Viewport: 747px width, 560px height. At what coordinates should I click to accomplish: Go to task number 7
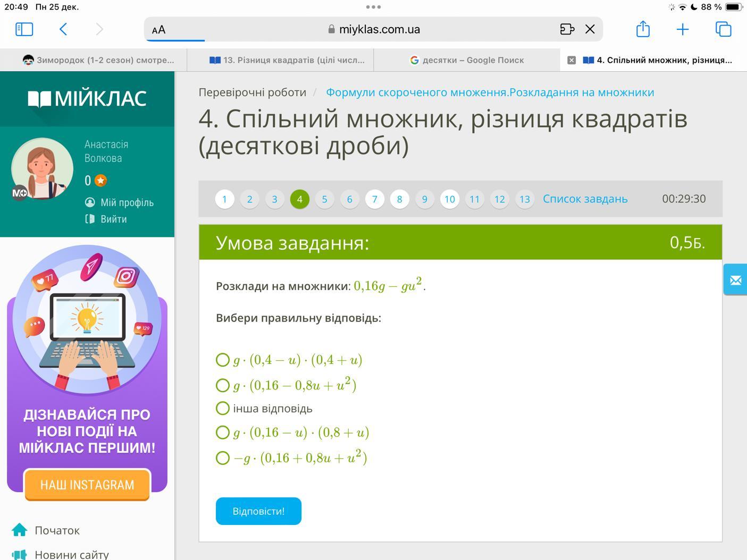(x=374, y=199)
